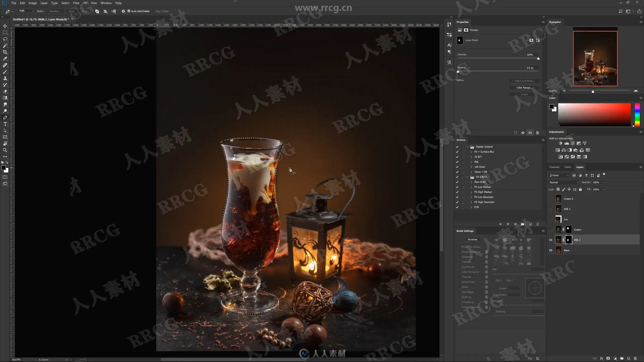Click the rainbow hue slider strip

(637, 114)
